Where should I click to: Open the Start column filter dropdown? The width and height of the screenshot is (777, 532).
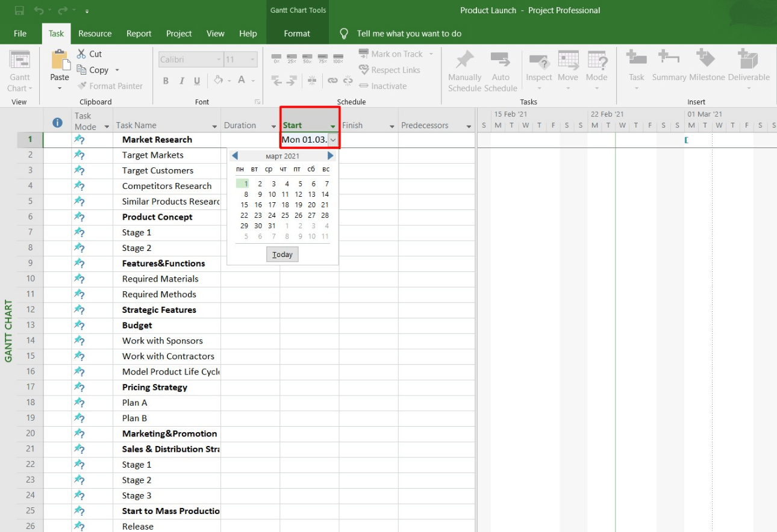332,126
